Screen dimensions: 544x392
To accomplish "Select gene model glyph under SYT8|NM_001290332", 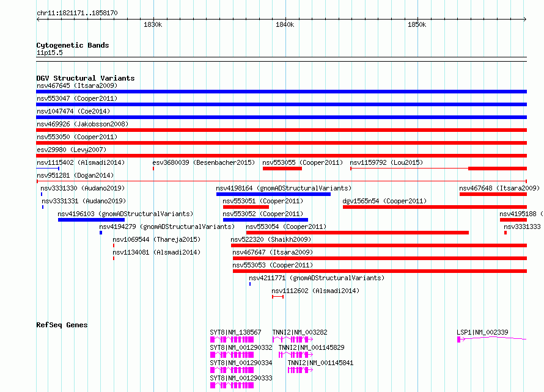I will point(232,355).
